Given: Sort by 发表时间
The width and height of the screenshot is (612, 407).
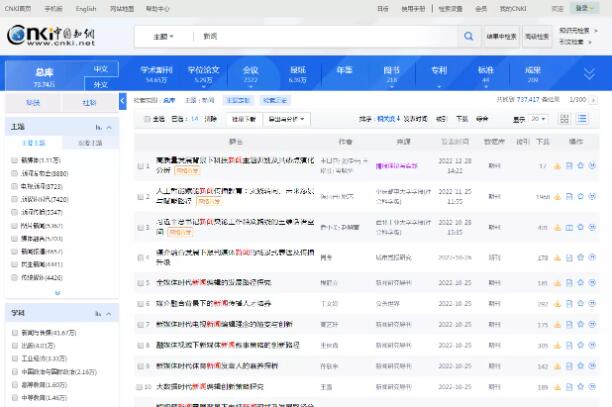Looking at the screenshot, I should coord(415,119).
